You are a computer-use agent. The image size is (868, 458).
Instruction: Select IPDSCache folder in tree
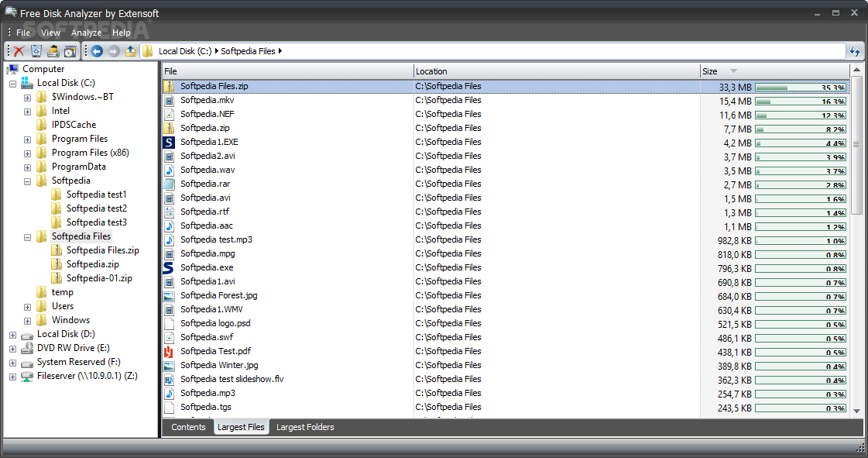[x=74, y=125]
